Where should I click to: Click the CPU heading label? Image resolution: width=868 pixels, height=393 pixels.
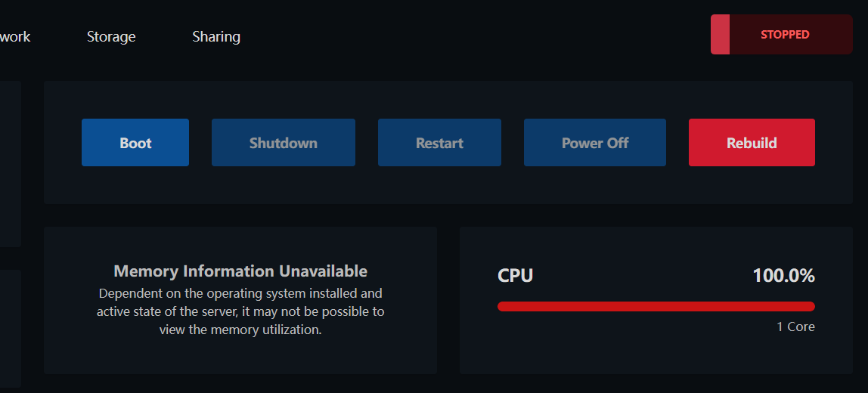[516, 275]
